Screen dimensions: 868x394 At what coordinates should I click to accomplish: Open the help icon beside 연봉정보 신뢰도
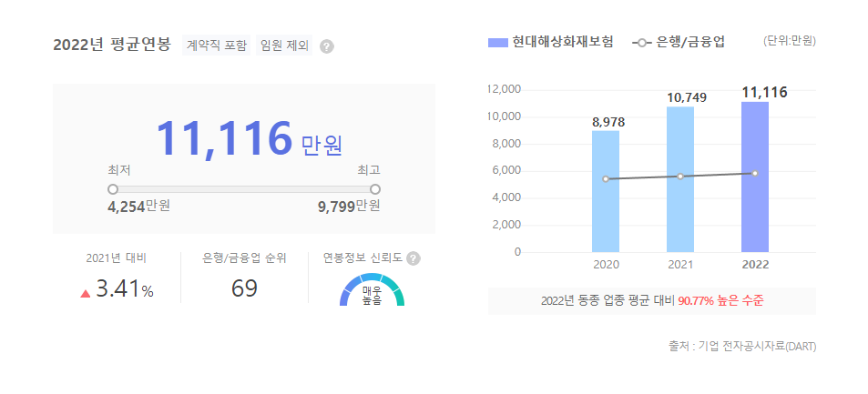414,258
